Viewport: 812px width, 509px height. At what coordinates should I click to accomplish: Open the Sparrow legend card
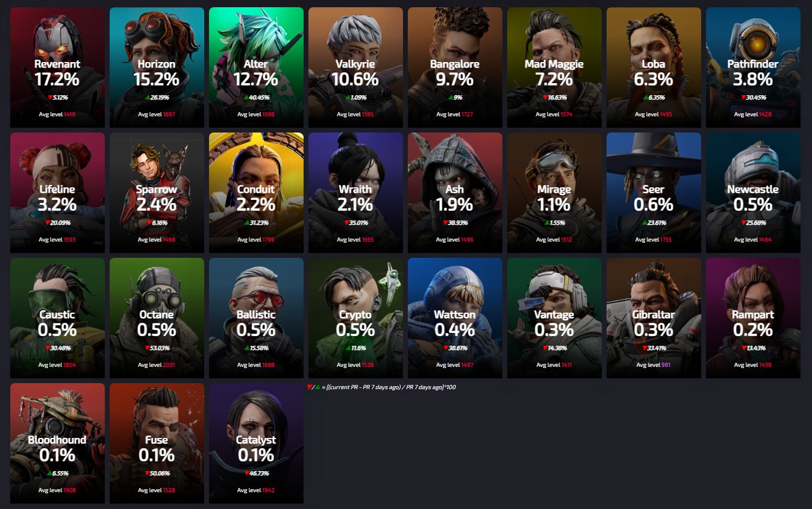(x=157, y=193)
